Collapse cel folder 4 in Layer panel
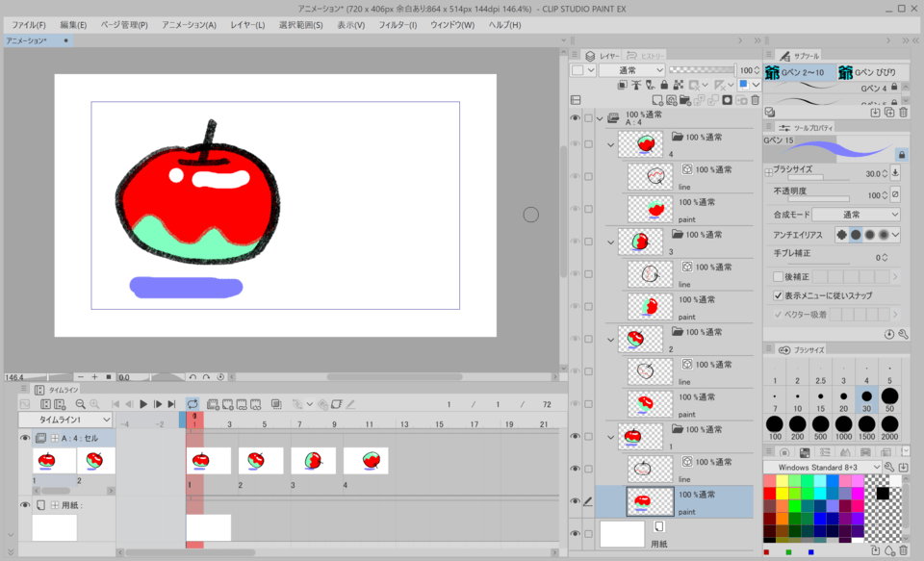This screenshot has width=924, height=561. click(610, 144)
